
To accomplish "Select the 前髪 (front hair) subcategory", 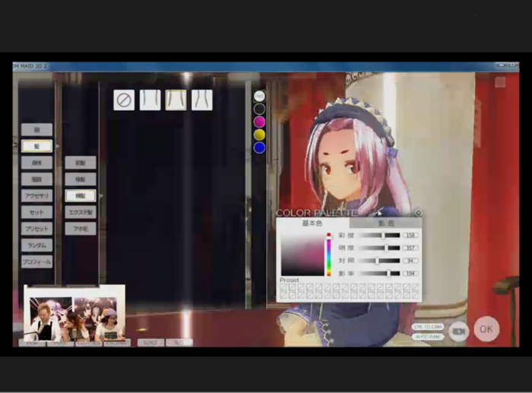I will pos(81,163).
